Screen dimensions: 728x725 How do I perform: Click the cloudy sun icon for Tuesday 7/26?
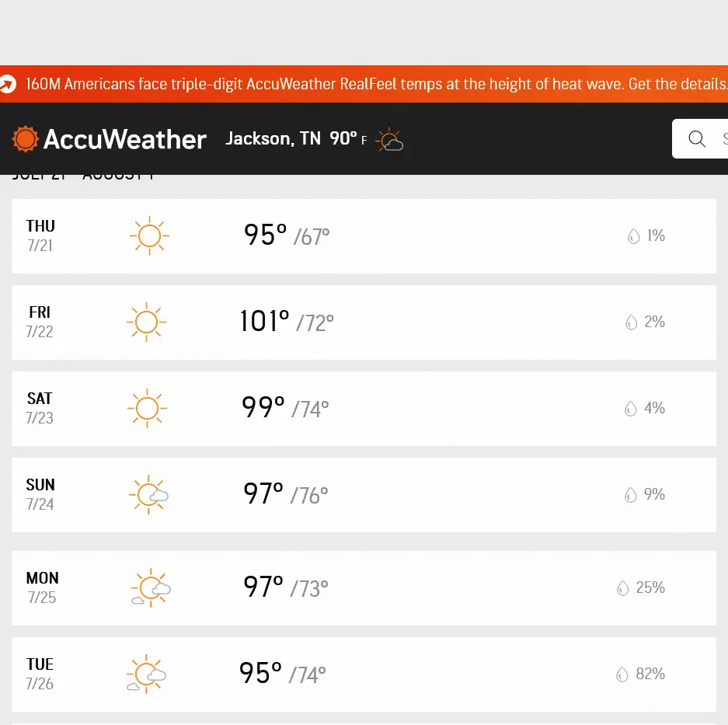[146, 674]
